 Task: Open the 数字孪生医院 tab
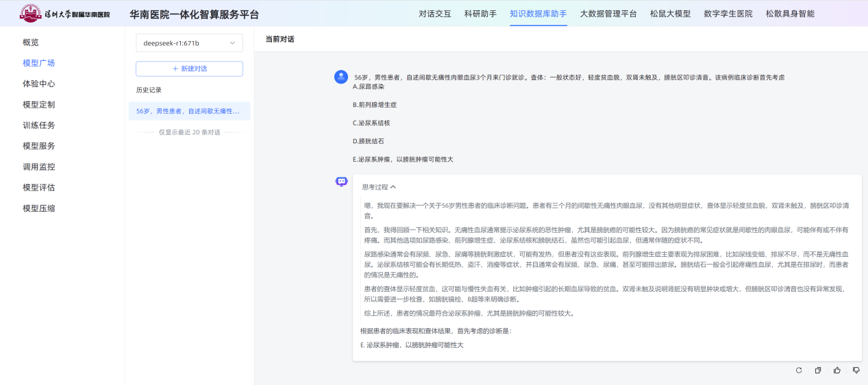pos(728,14)
